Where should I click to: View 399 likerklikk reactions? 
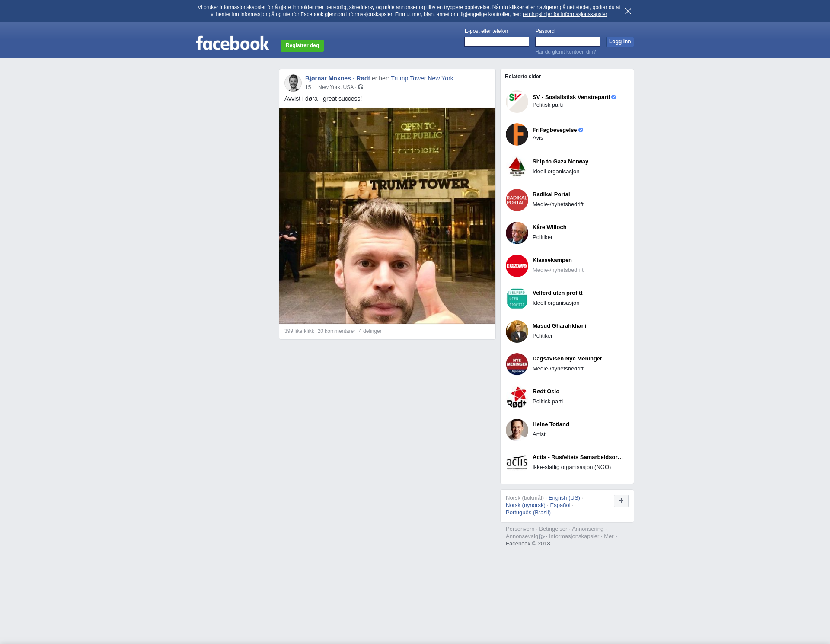coord(299,331)
